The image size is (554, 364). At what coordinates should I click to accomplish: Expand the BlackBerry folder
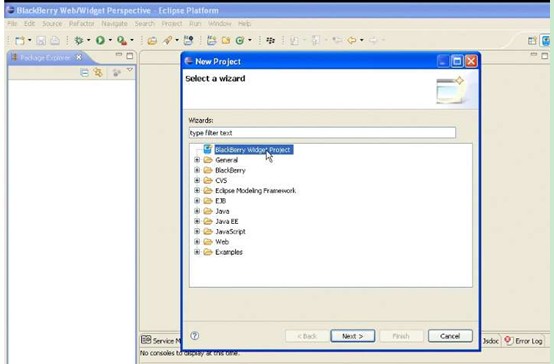click(x=197, y=170)
